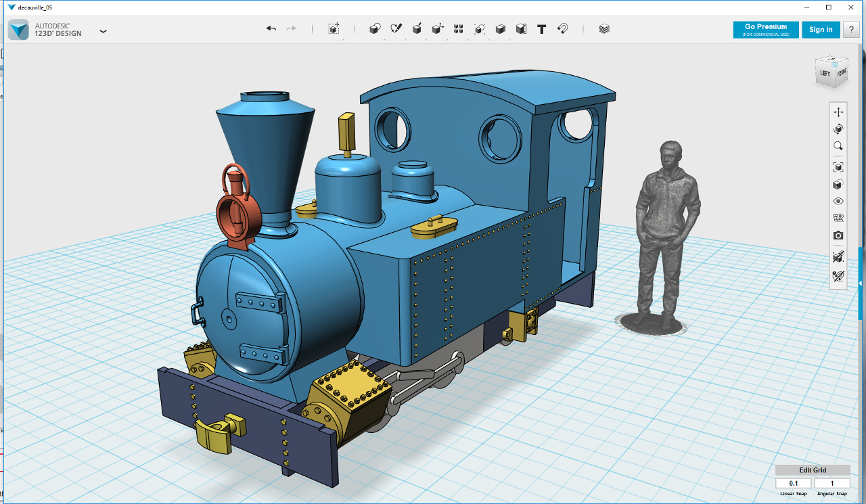Click the Fit to view icon
The width and height of the screenshot is (866, 504).
pos(838,167)
